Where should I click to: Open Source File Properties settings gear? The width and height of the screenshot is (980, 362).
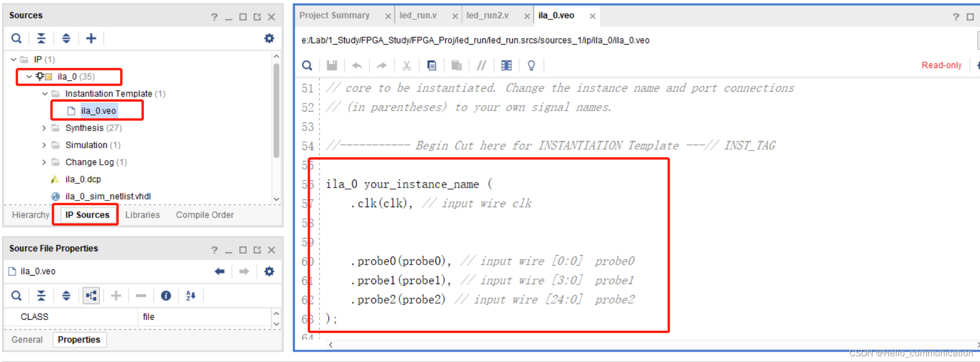pyautogui.click(x=269, y=271)
